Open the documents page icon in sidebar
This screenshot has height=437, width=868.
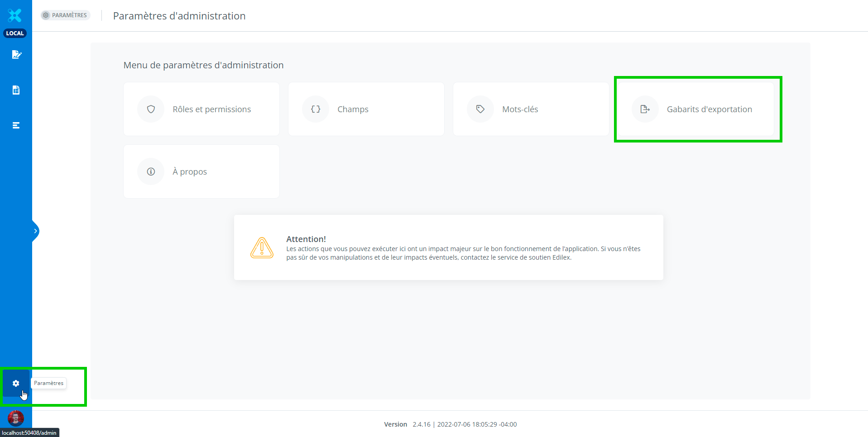16,90
